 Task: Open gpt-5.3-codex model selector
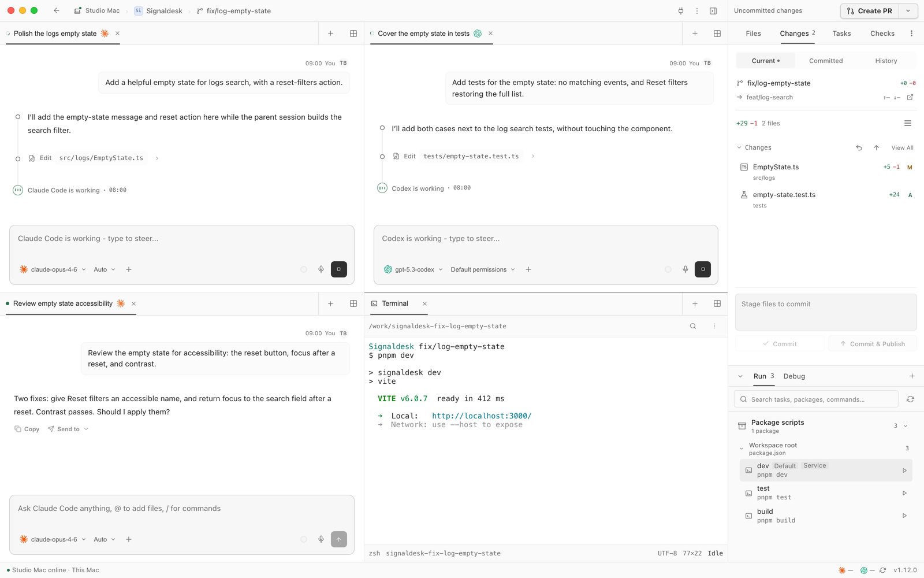413,269
